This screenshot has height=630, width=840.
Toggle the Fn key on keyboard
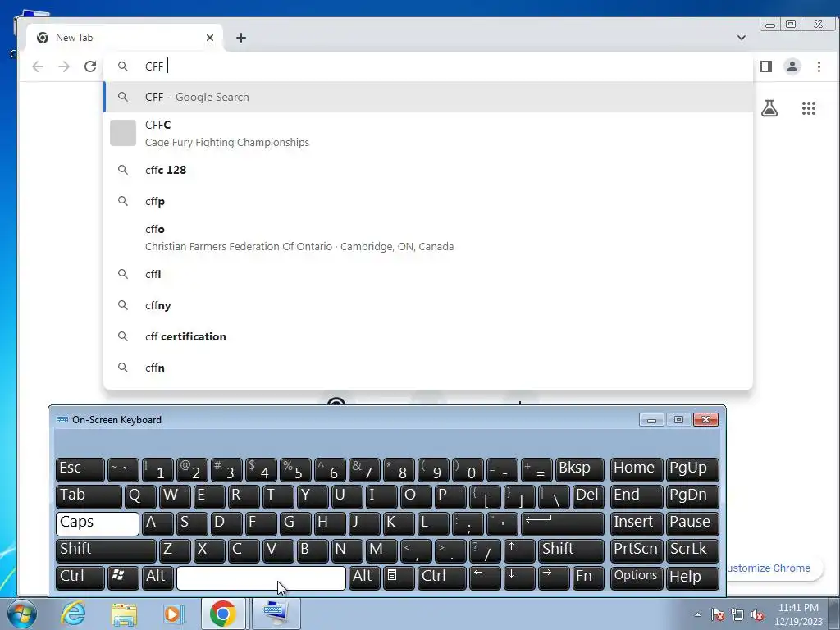click(x=588, y=577)
